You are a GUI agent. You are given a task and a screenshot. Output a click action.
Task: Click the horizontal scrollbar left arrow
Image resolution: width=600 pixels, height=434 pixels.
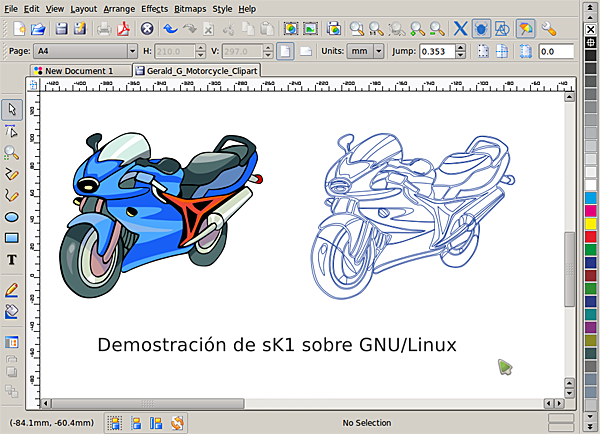[x=46, y=403]
